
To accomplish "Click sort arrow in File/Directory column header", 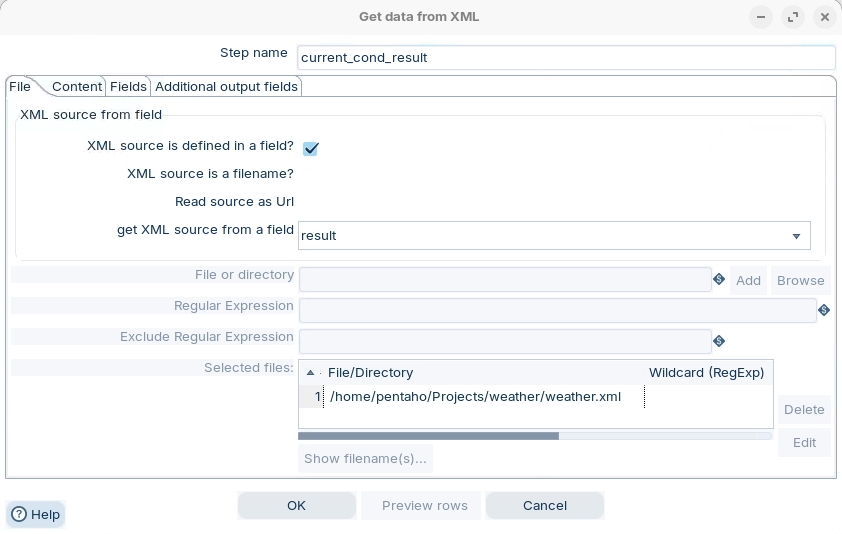I will tap(311, 373).
